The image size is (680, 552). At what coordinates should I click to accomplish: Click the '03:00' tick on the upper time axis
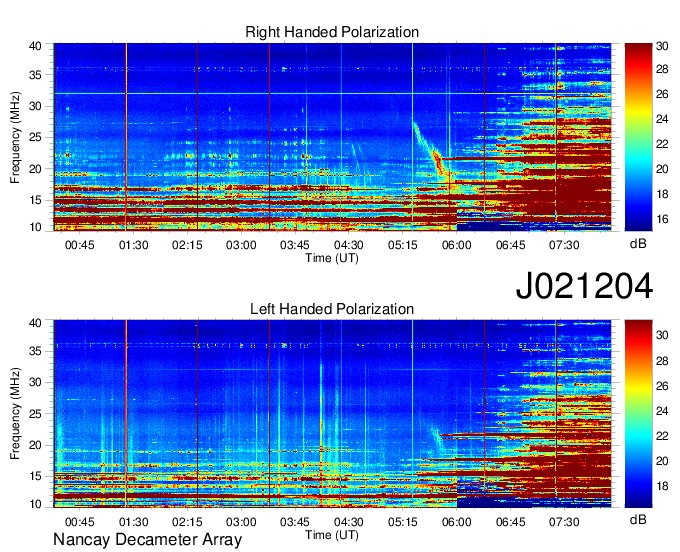tap(241, 245)
